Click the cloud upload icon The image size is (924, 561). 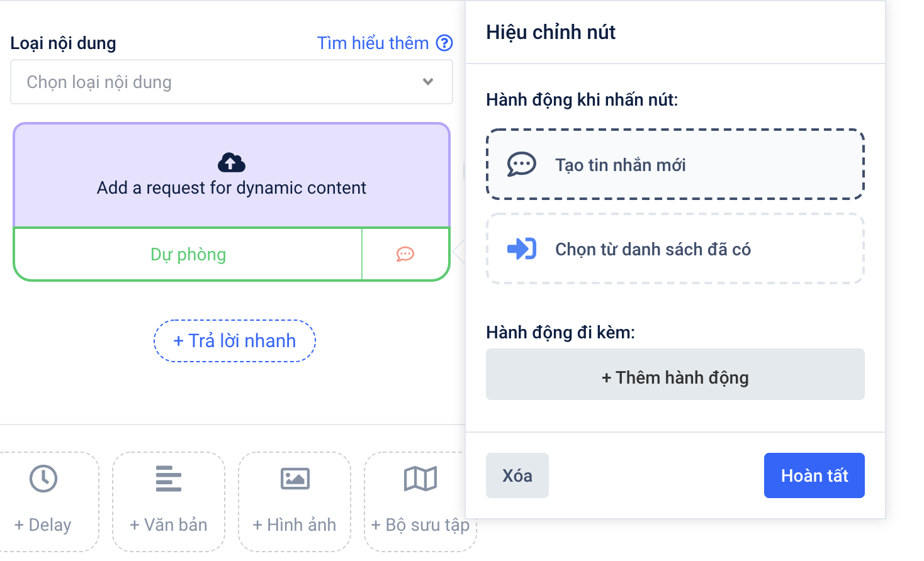pyautogui.click(x=231, y=163)
